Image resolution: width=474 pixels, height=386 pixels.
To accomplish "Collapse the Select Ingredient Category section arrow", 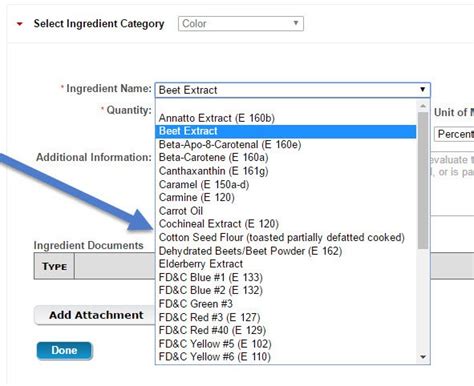I will point(20,24).
